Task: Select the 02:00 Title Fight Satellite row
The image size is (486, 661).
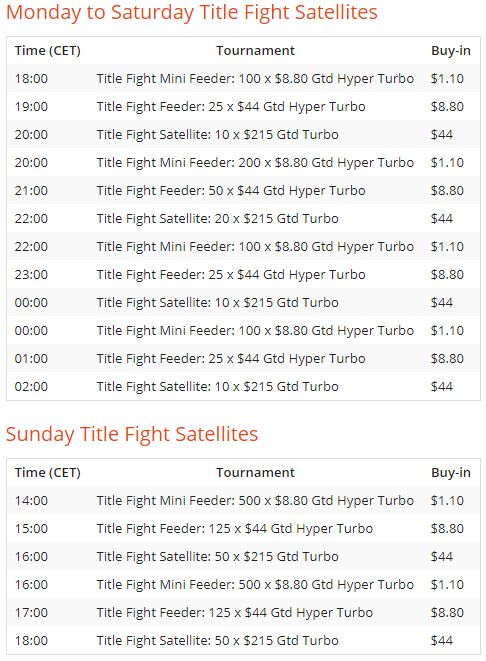Action: point(243,387)
